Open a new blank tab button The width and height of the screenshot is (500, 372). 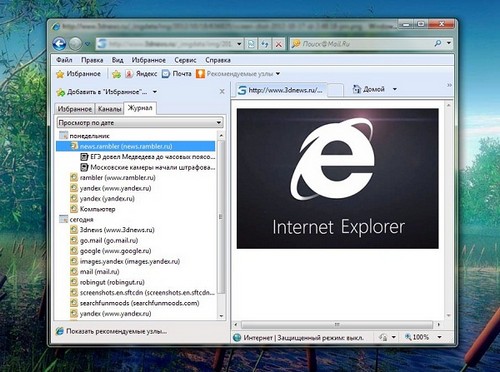[335, 90]
